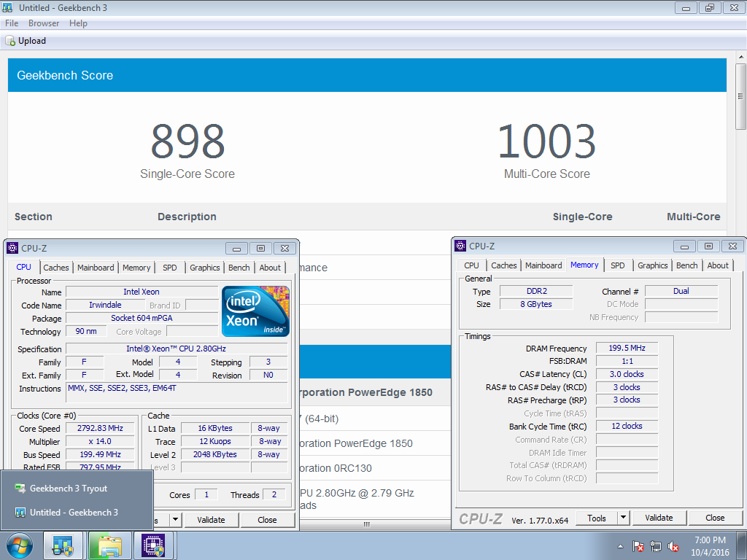Click the Bank Cycle Time value 12 clocks
747x560 pixels.
coord(627,426)
